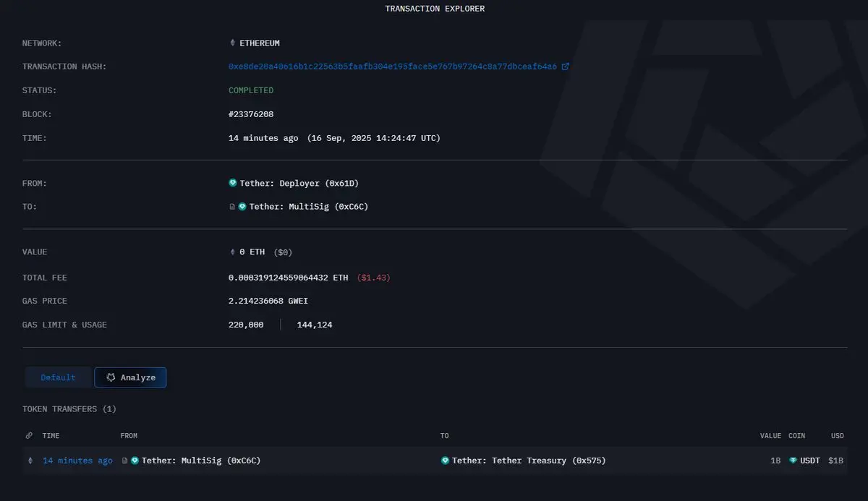The image size is (868, 501).
Task: Click the ETHEREUM network name
Action: click(260, 43)
